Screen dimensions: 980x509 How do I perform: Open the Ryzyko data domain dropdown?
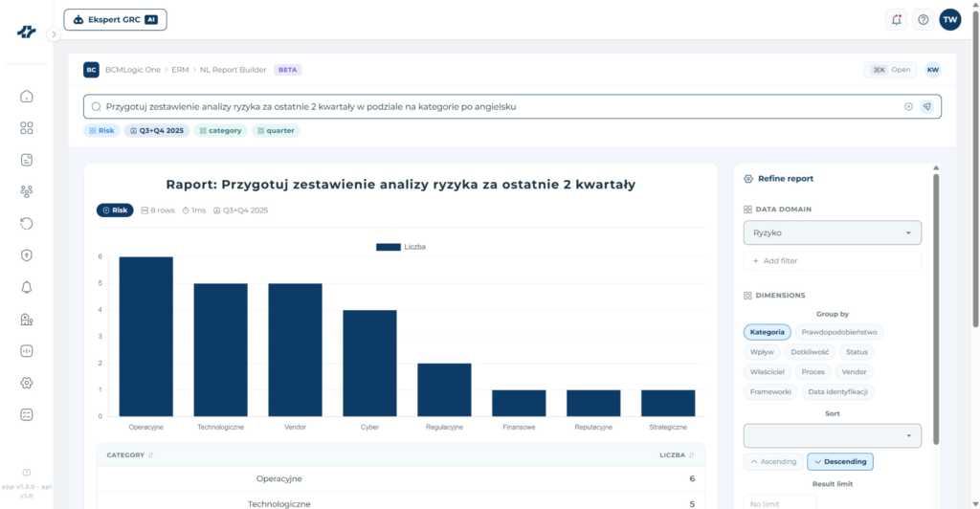click(832, 232)
